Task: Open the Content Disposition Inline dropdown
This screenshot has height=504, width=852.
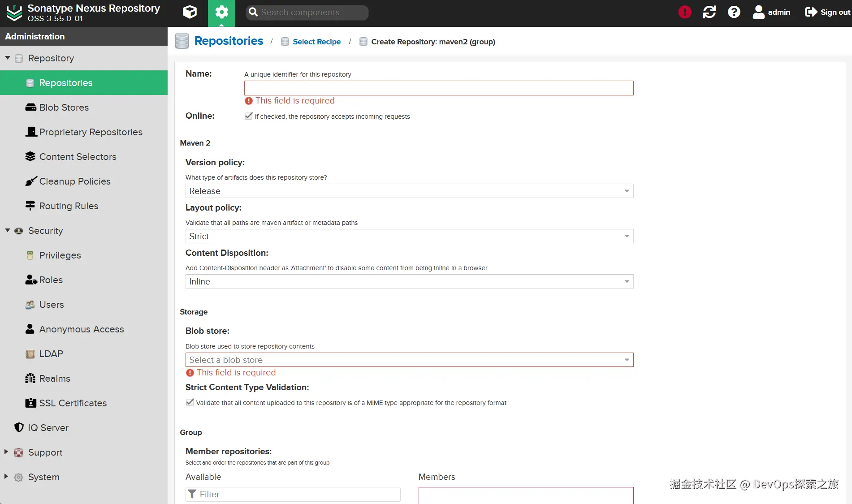Action: click(x=409, y=281)
